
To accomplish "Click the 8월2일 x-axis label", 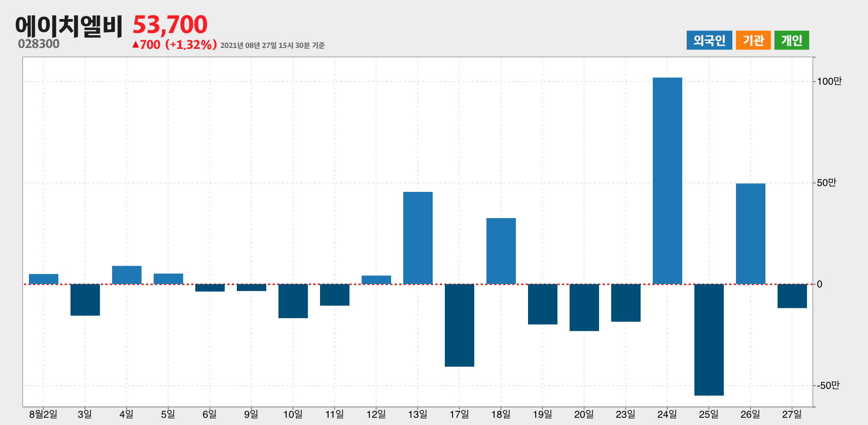I will (43, 414).
